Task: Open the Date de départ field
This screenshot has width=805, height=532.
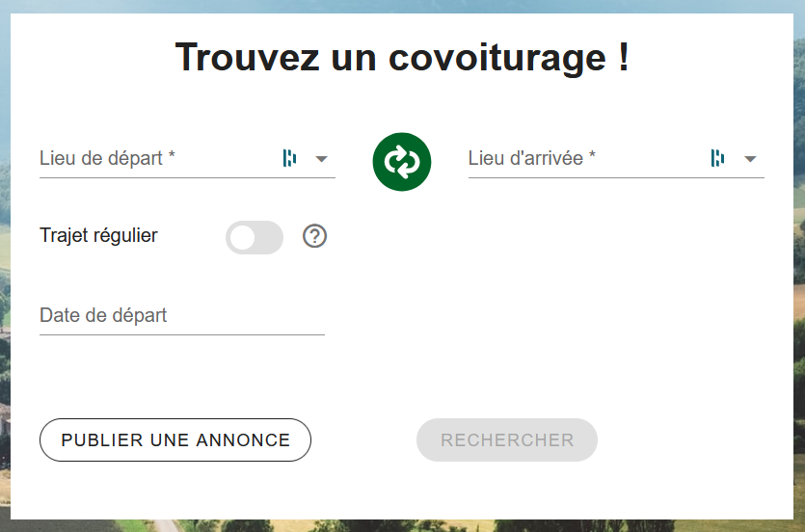Action: coord(182,315)
